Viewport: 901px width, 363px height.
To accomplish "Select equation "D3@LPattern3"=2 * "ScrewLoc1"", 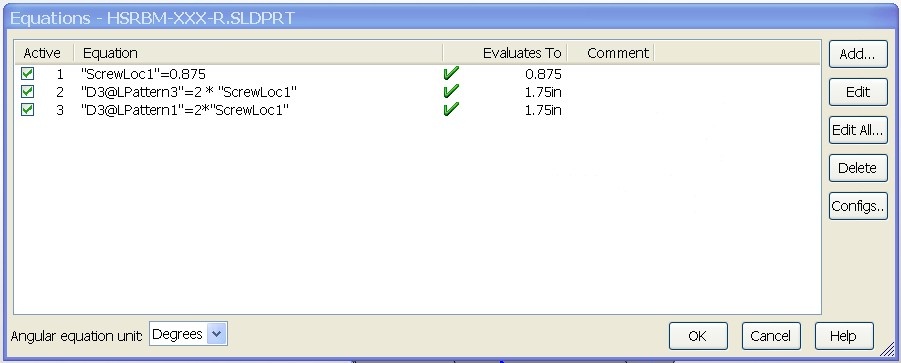I will [x=189, y=92].
